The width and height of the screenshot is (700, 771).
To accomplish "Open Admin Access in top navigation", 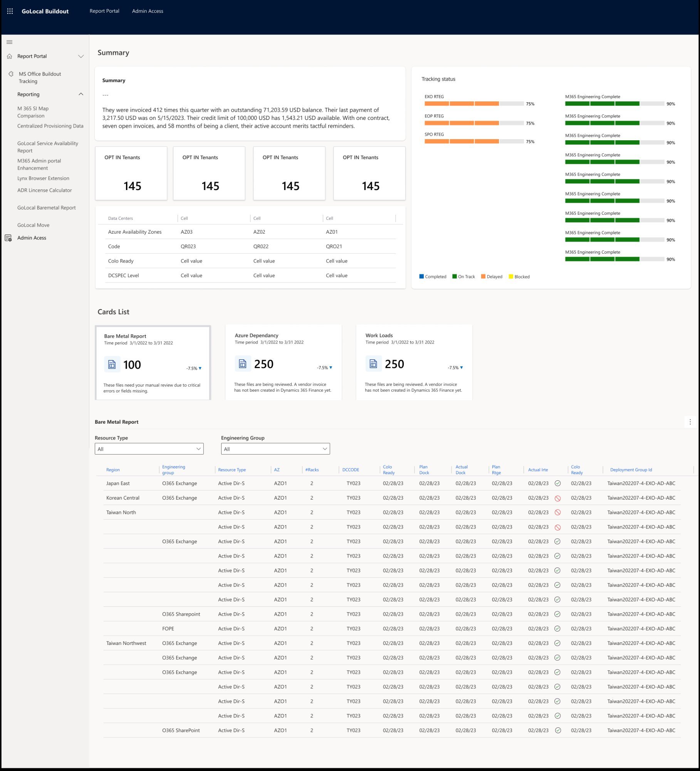I will (x=148, y=11).
